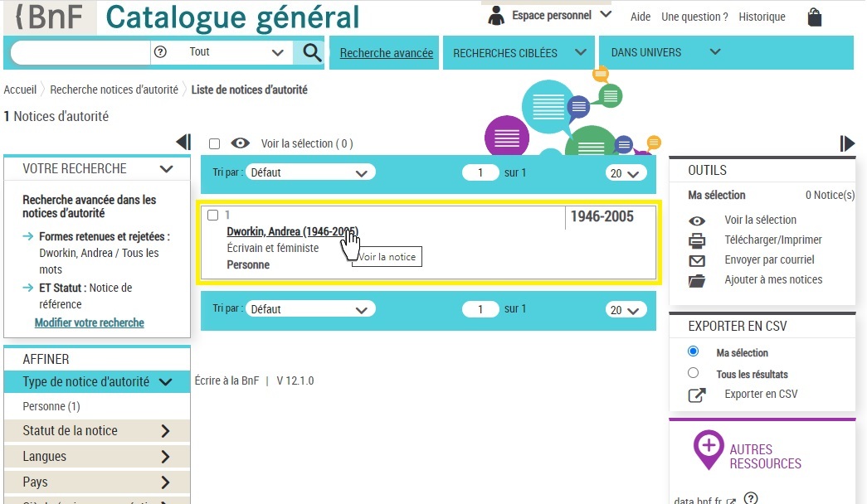
Task: Click the Envoyer par courriel envelope icon
Action: tap(697, 260)
